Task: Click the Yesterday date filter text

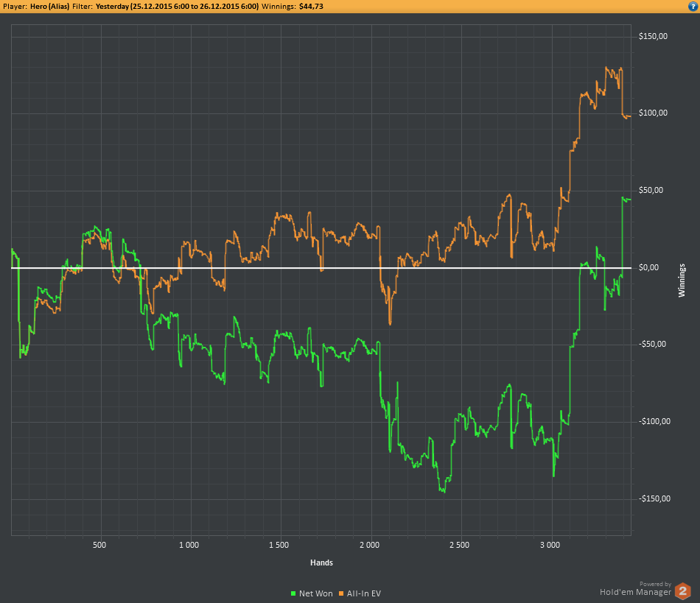Action: click(178, 6)
